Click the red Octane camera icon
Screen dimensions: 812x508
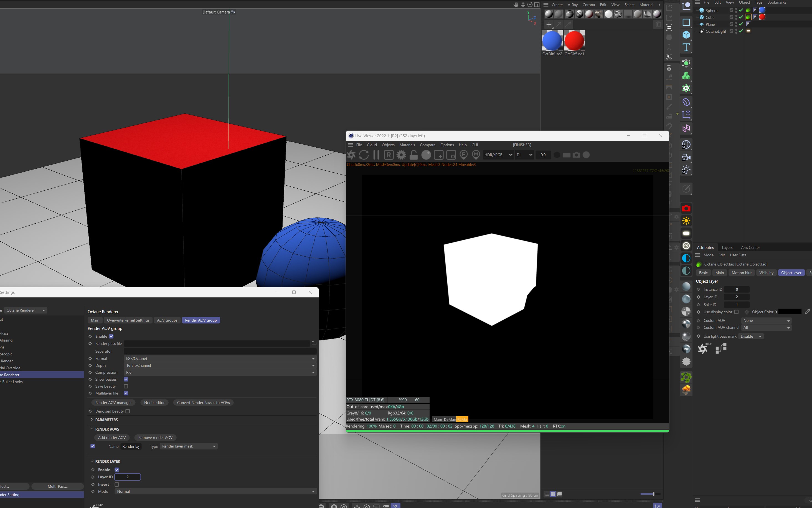(686, 208)
